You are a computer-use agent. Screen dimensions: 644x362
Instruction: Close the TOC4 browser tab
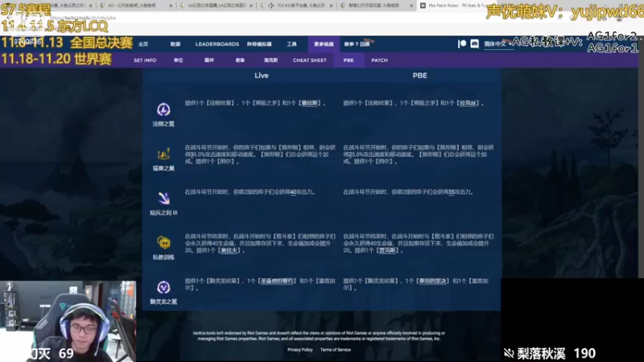[x=332, y=6]
